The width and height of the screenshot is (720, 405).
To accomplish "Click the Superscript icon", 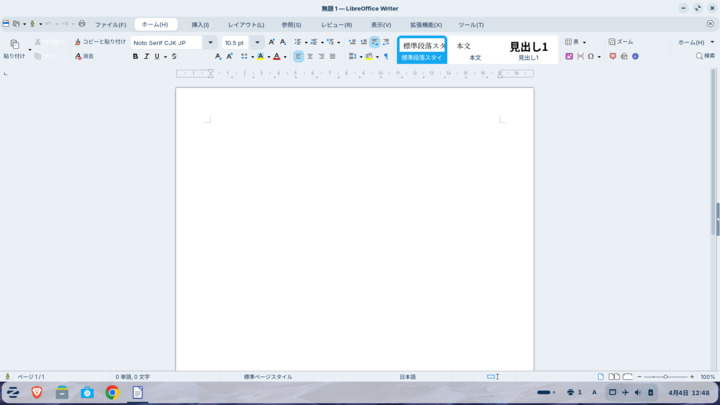I will pyautogui.click(x=229, y=56).
